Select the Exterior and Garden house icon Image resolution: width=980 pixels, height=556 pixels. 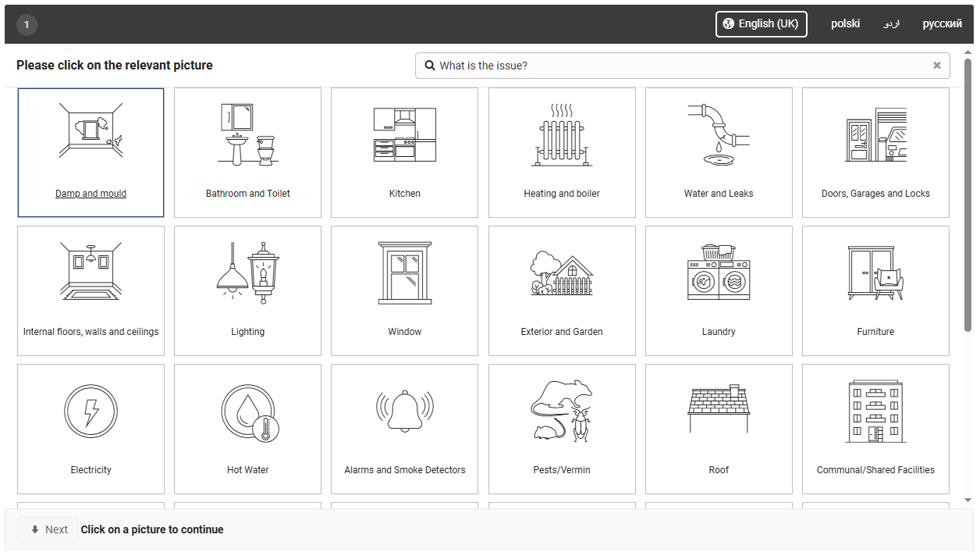tap(562, 274)
